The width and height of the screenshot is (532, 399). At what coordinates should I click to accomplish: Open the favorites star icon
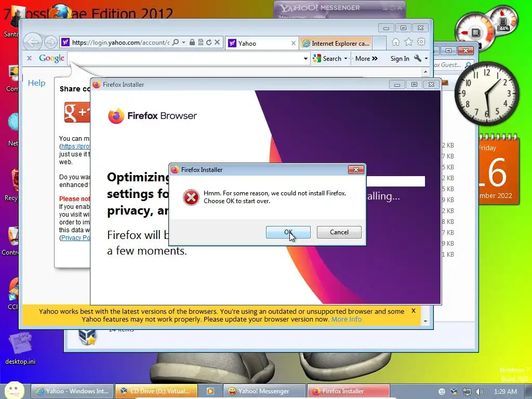408,42
